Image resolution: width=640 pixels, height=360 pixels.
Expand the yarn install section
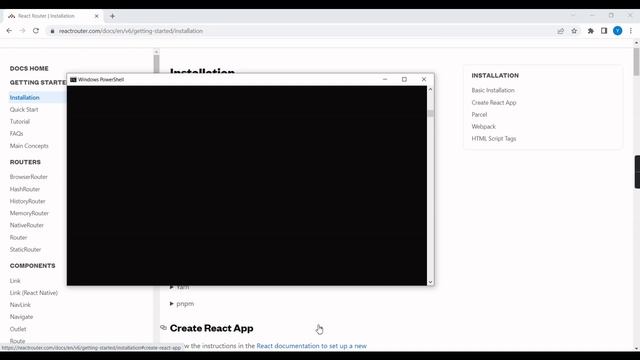[x=180, y=288]
